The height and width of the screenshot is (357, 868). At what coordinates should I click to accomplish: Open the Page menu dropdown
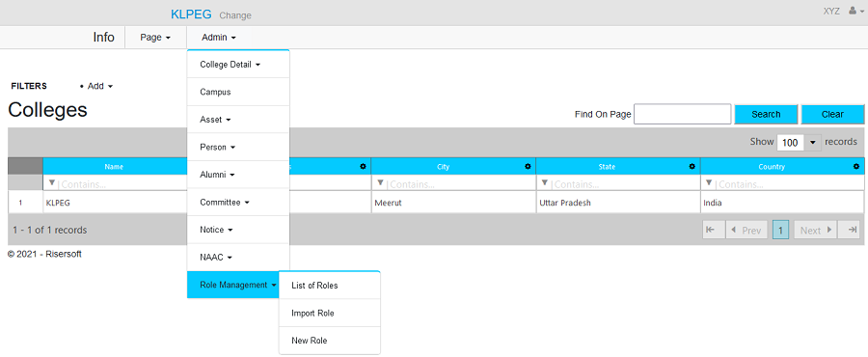click(155, 38)
